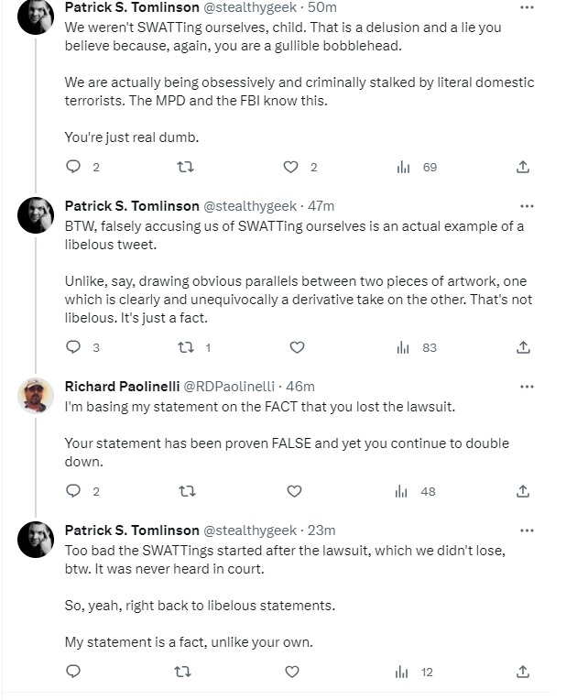The image size is (588, 700).
Task: Reply to the 47m libelous tweet
Action: tap(74, 347)
